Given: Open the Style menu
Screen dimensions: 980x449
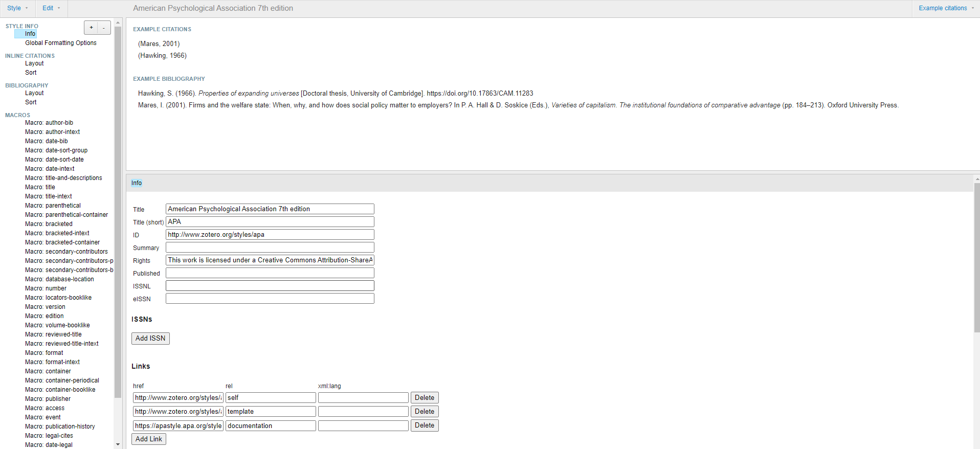Looking at the screenshot, I should click(x=17, y=8).
